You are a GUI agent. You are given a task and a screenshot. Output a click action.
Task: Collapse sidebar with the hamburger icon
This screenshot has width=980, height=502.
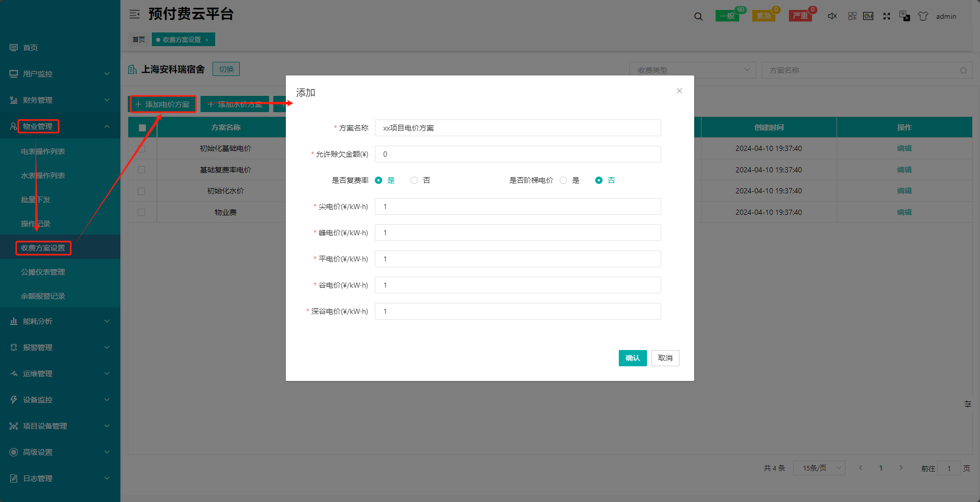135,14
